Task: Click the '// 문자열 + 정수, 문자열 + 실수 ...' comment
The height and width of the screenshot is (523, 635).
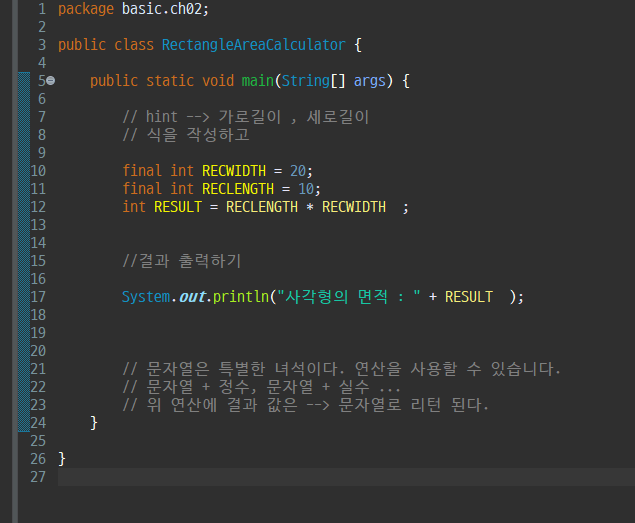Action: tap(261, 386)
